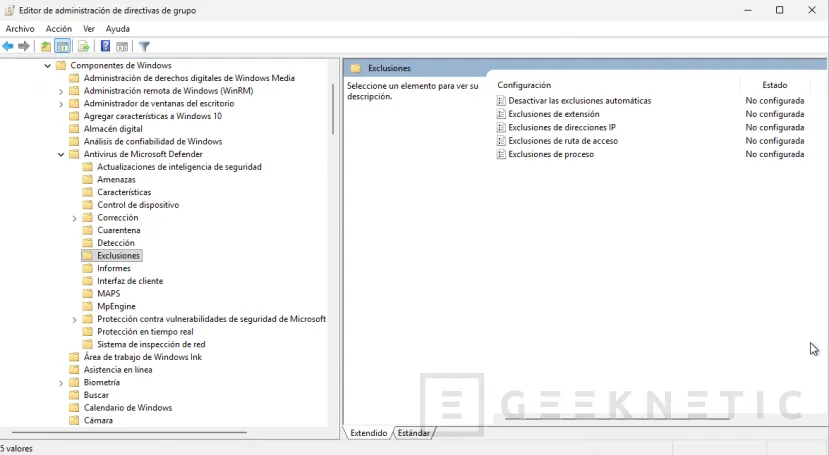Click folder icon in Exclusiones header
Image resolution: width=829 pixels, height=455 pixels.
[x=356, y=68]
